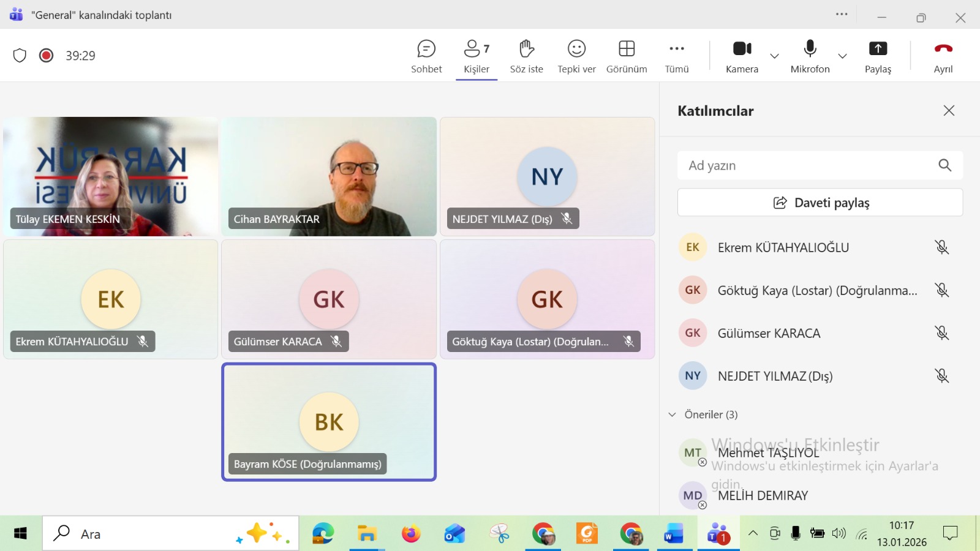
Task: Close the Katılımcılar panel
Action: pyautogui.click(x=949, y=111)
